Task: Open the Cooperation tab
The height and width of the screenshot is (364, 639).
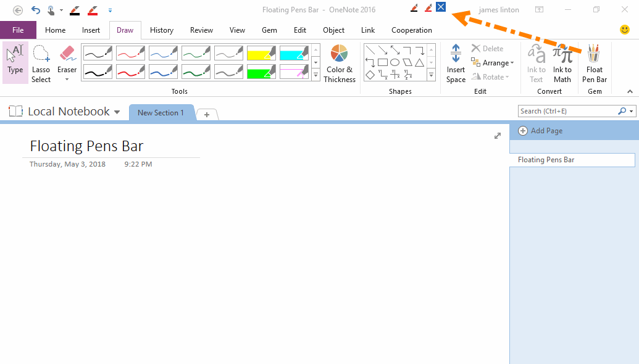Action: point(412,30)
